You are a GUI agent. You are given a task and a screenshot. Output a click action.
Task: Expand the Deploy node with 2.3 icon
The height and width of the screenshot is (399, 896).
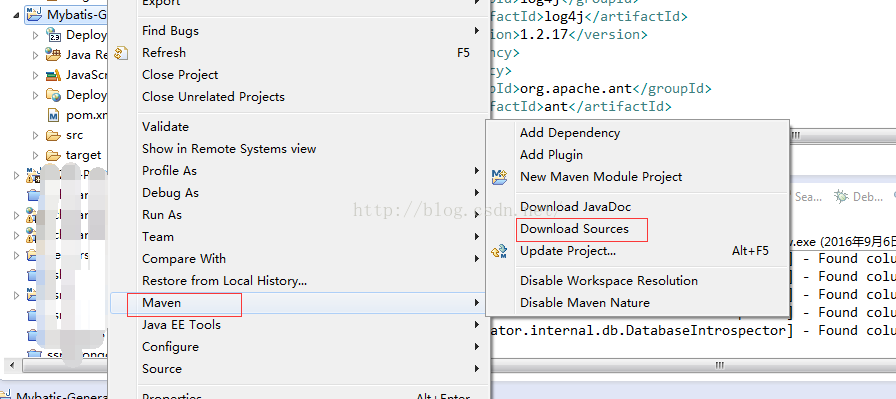point(35,35)
